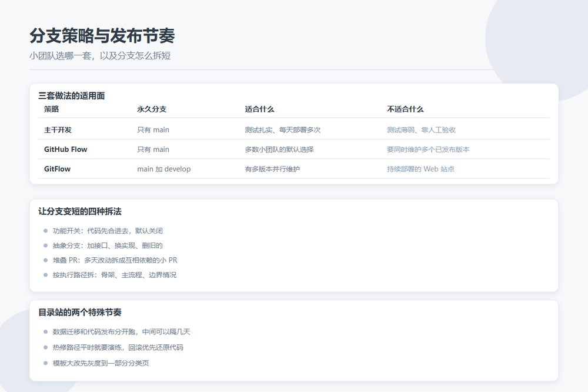Click the column header 不适合什么

coord(405,109)
